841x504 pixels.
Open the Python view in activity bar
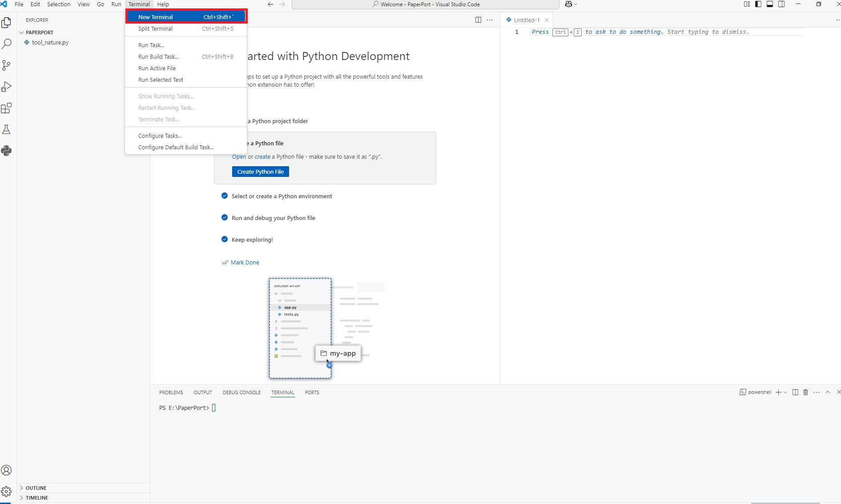[x=7, y=151]
